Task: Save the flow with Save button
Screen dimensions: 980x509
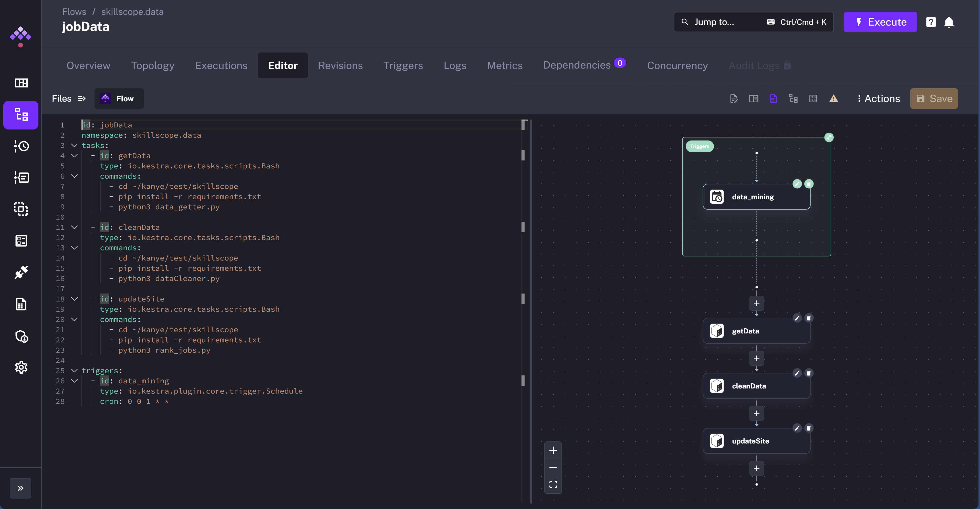Action: coord(934,99)
